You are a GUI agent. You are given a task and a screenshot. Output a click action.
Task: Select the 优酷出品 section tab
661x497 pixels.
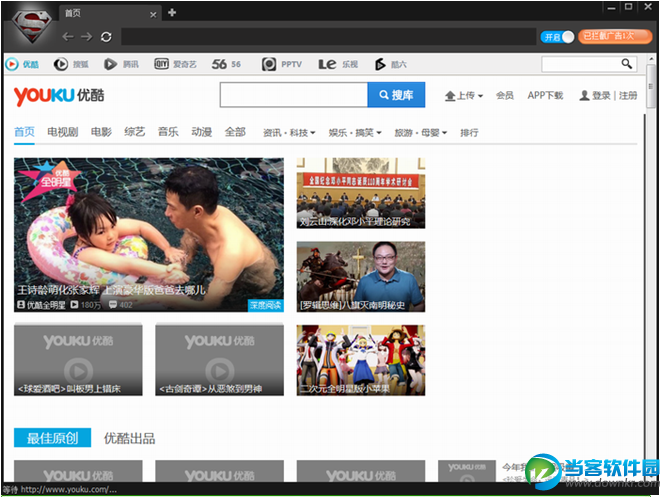pos(129,438)
